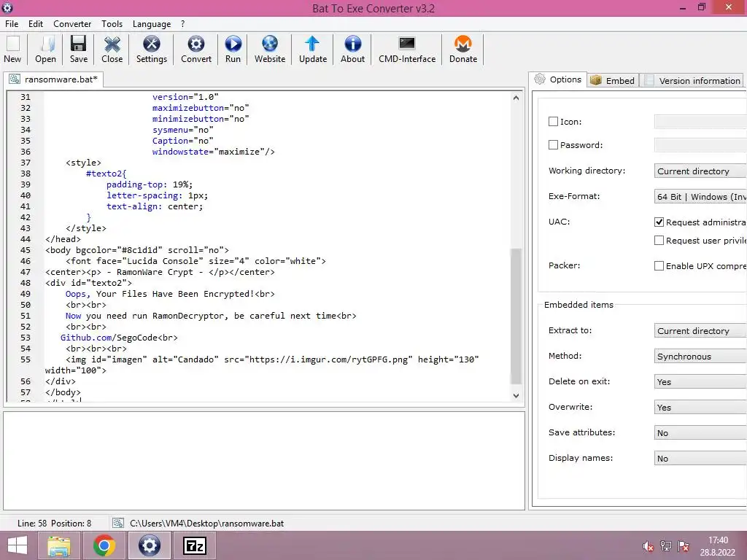This screenshot has height=560, width=747.
Task: Click "Line: 58 Position: 8" in status bar
Action: click(54, 524)
